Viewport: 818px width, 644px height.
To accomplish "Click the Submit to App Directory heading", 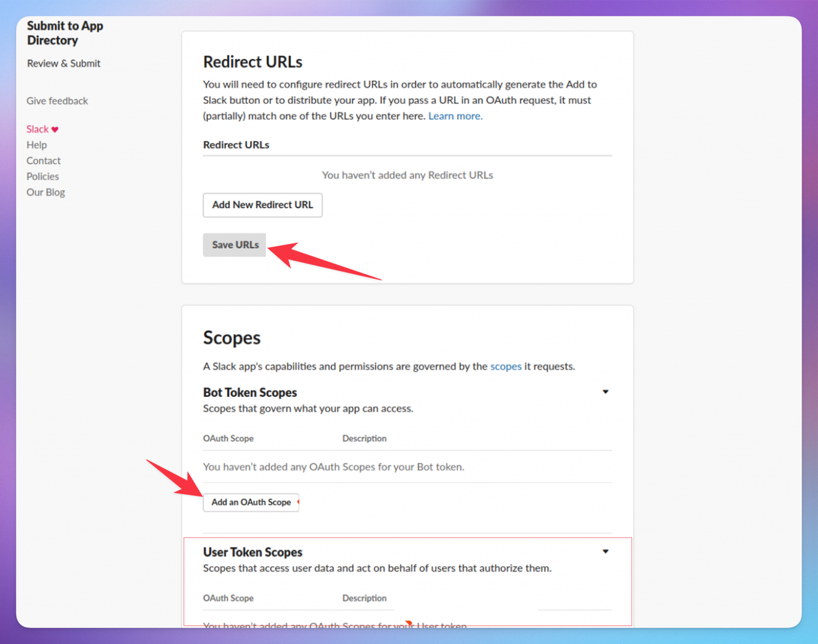I will point(64,33).
